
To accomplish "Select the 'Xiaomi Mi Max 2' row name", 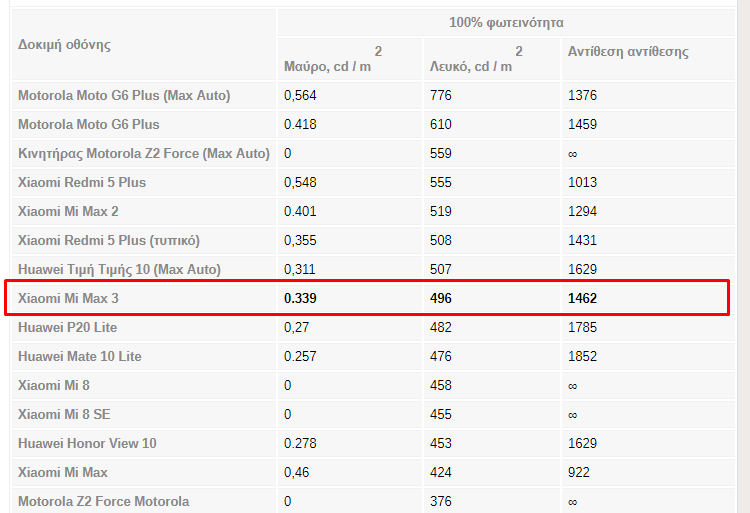I will coord(68,211).
